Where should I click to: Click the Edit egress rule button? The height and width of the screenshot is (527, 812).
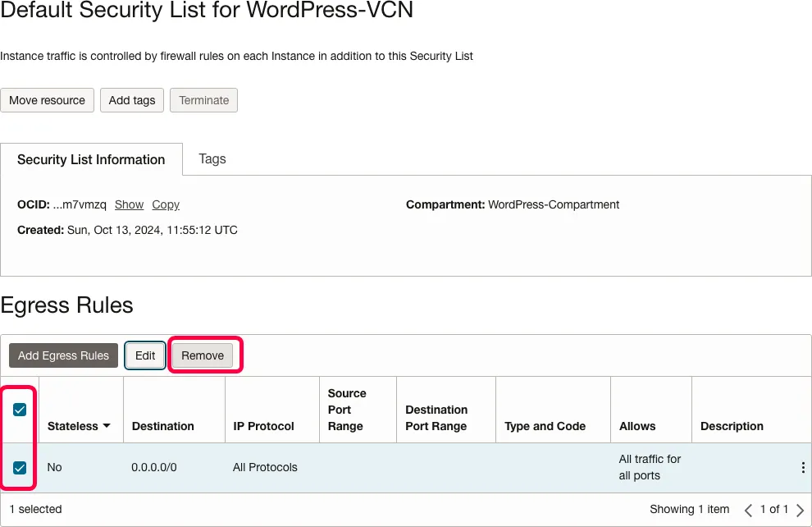[x=145, y=355]
